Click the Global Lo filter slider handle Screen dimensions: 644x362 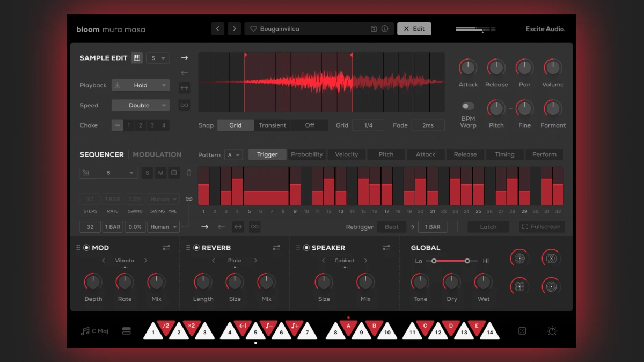(434, 261)
